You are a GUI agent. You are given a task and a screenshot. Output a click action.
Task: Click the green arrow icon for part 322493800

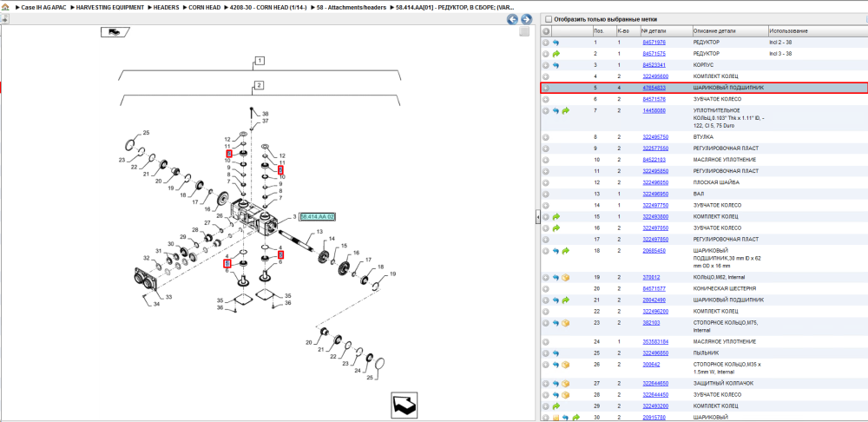click(x=556, y=216)
